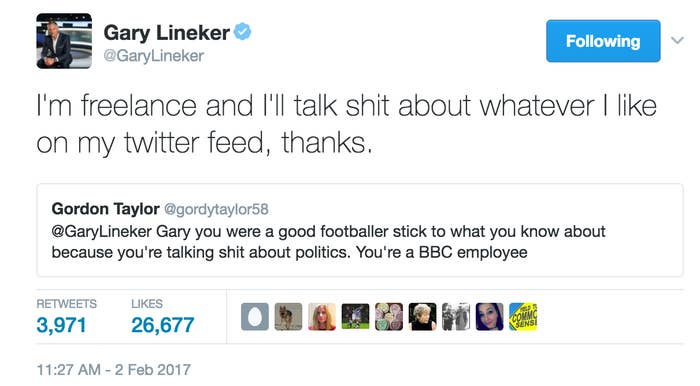Click the black-and-white photo liker avatar
The image size is (700, 386).
tap(456, 317)
